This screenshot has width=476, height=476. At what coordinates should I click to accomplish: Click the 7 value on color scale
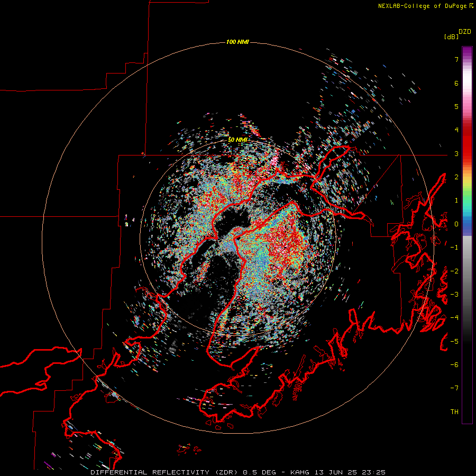(x=456, y=59)
